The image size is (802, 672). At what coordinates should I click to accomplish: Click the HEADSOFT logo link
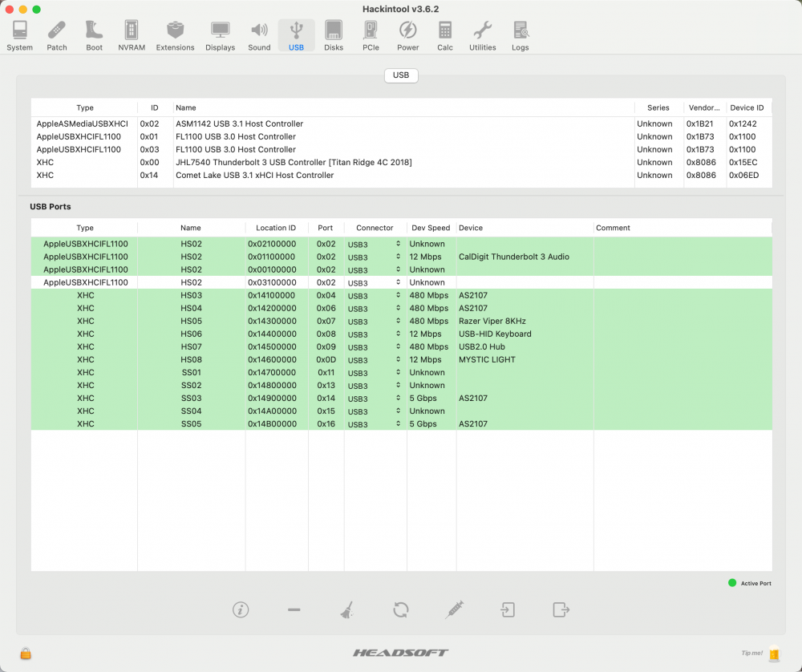(400, 653)
